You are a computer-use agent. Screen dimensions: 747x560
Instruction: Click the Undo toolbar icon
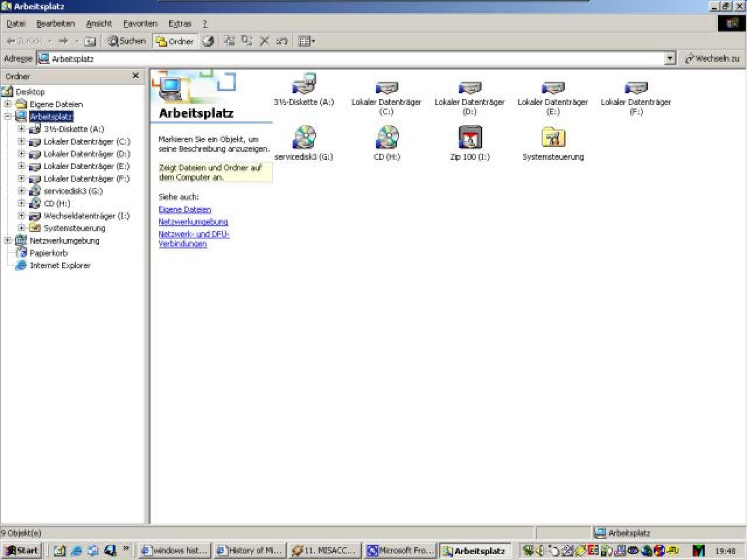click(x=282, y=41)
